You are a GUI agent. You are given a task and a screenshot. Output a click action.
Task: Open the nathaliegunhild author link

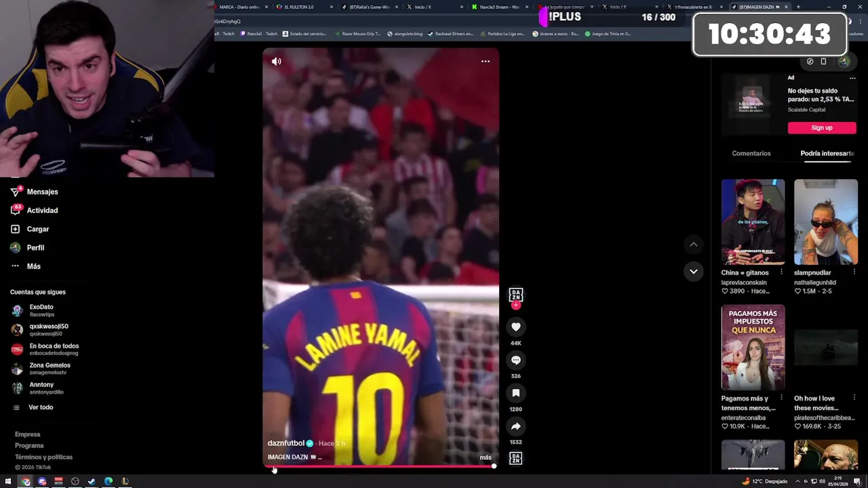pos(815,283)
